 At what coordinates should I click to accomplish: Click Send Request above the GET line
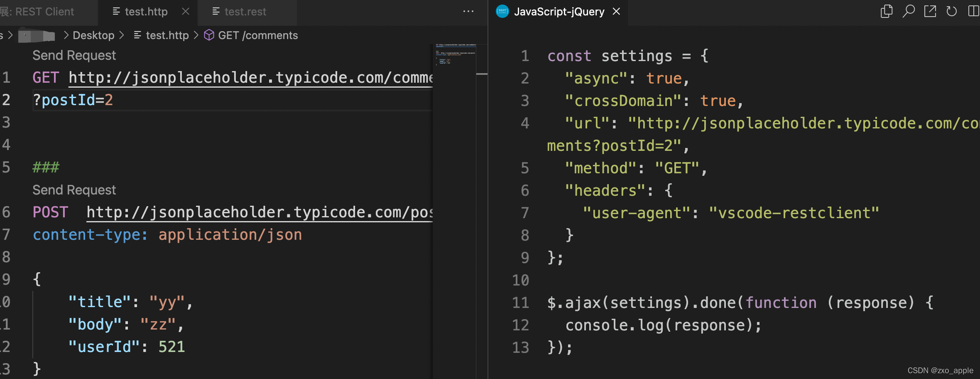[74, 55]
